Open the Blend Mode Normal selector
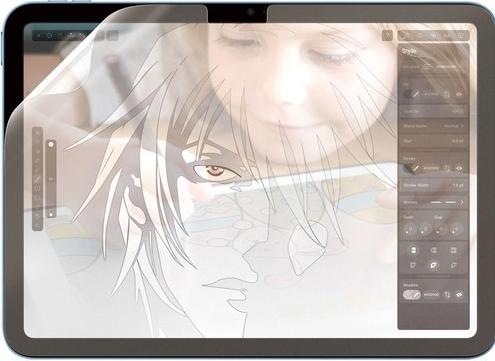This screenshot has width=495, height=361. point(433,126)
